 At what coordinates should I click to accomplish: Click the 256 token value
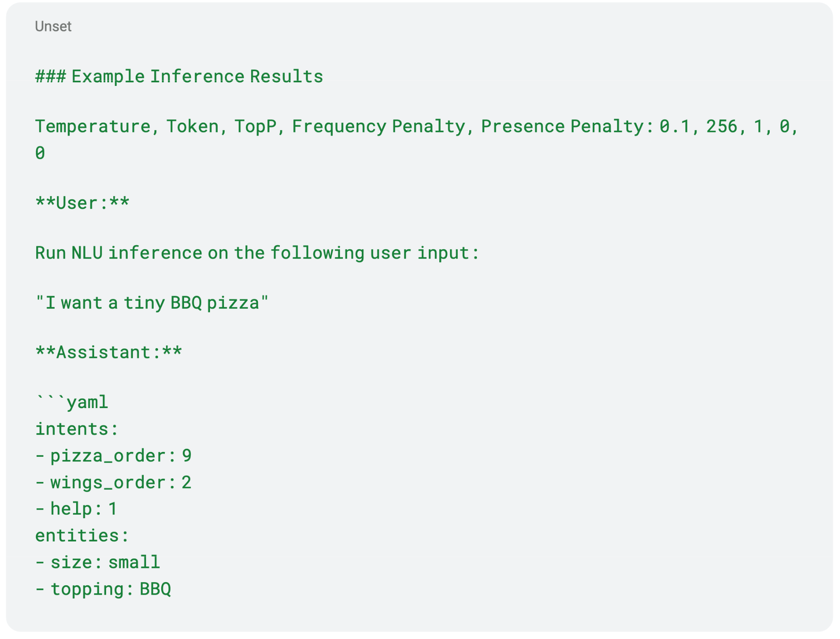click(721, 126)
